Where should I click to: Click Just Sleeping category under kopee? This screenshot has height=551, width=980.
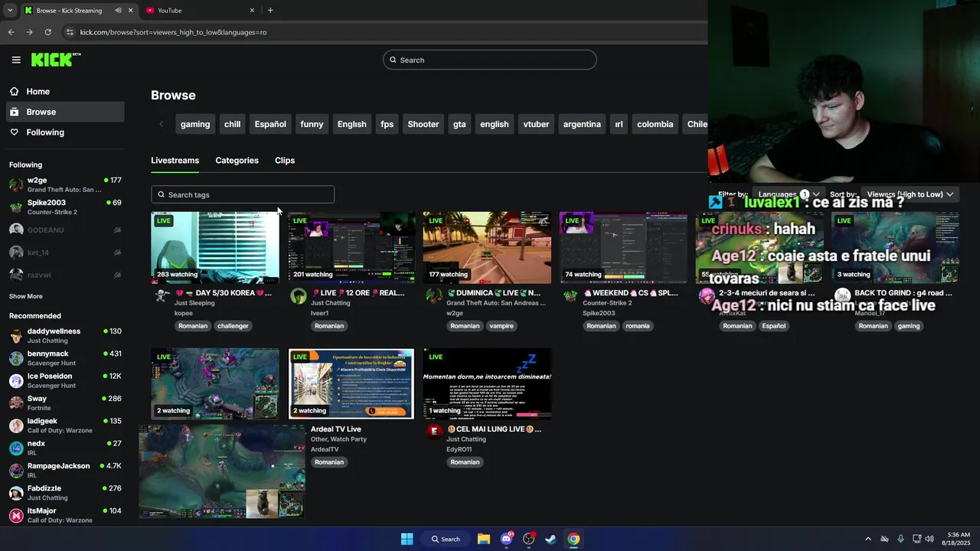pos(194,303)
